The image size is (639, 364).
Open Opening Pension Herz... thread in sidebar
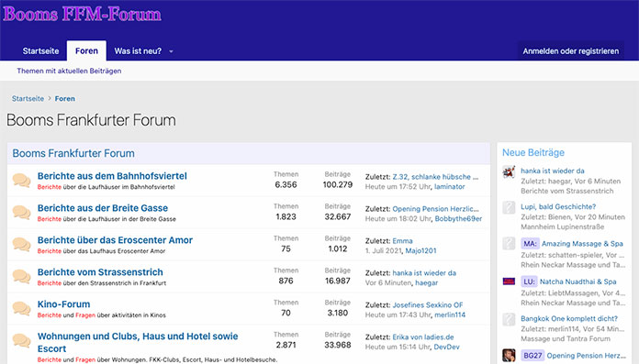586,356
